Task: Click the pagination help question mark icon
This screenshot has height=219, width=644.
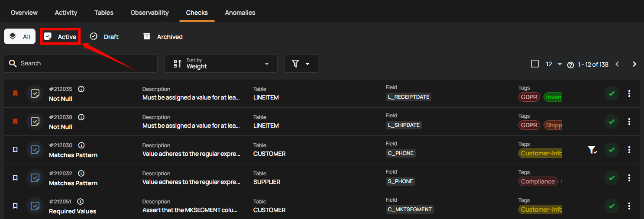Action: [x=570, y=65]
